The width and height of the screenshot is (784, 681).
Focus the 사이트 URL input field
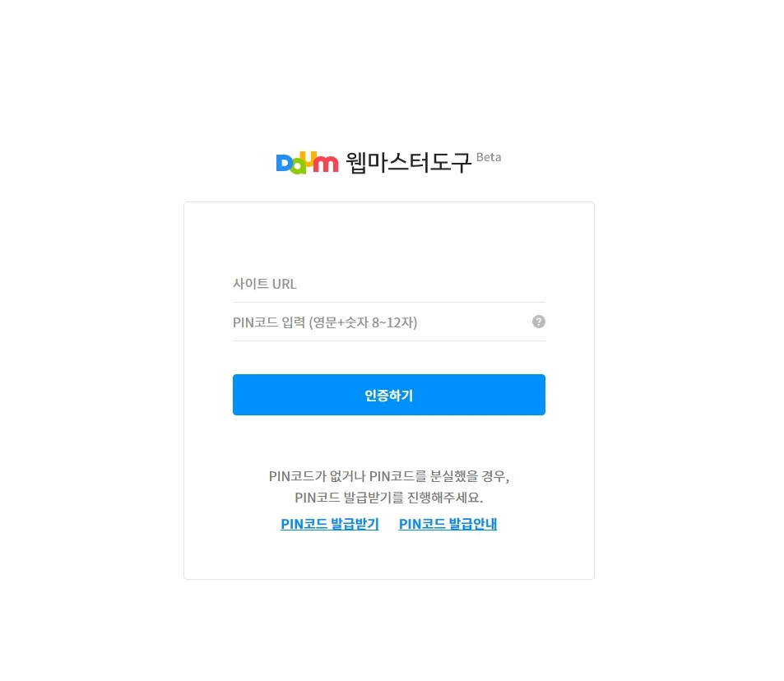pos(389,284)
